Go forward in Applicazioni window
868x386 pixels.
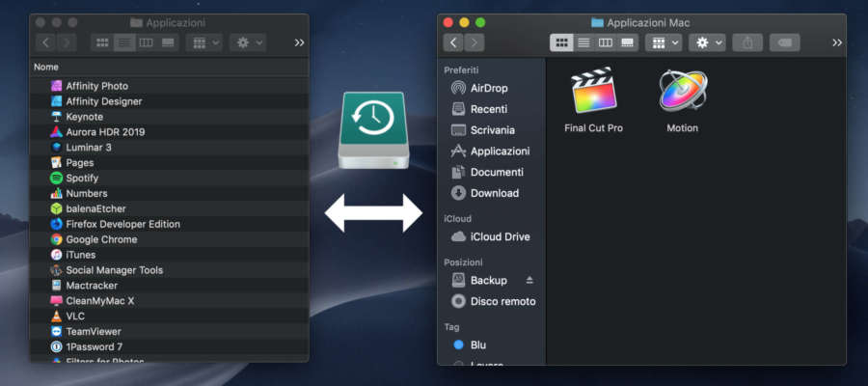[67, 42]
